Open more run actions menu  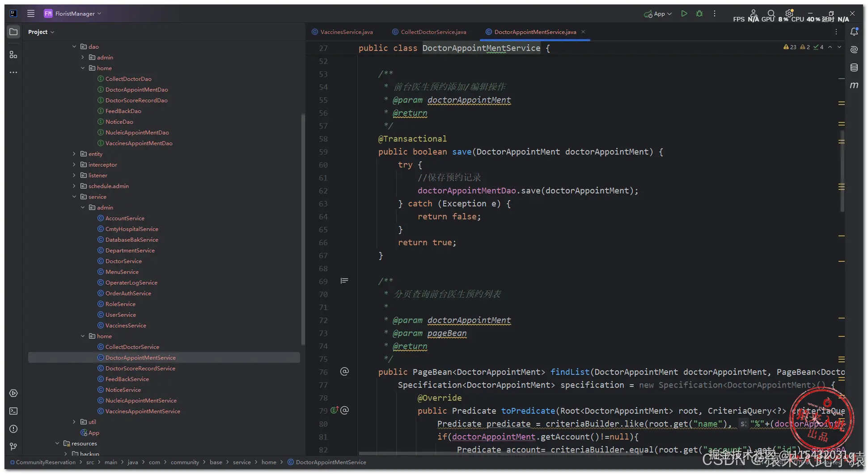pos(715,13)
